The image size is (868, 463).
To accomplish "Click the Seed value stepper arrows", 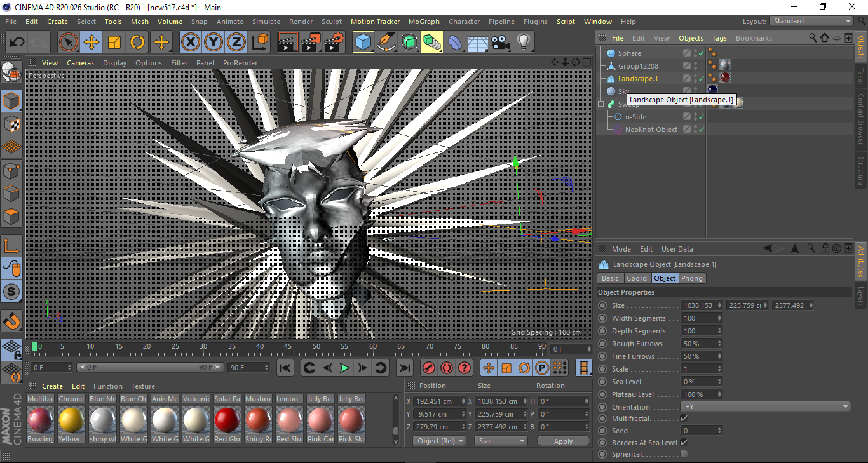I will click(x=719, y=431).
